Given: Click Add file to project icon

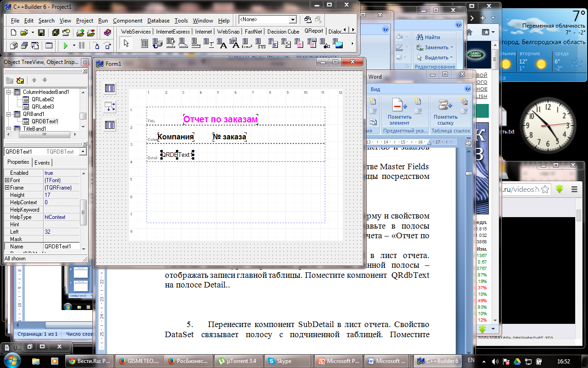Looking at the screenshot, I should coord(80,33).
